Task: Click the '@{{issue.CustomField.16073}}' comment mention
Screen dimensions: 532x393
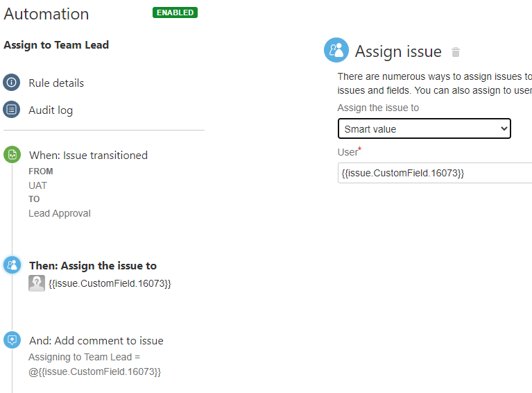Action: tap(94, 371)
